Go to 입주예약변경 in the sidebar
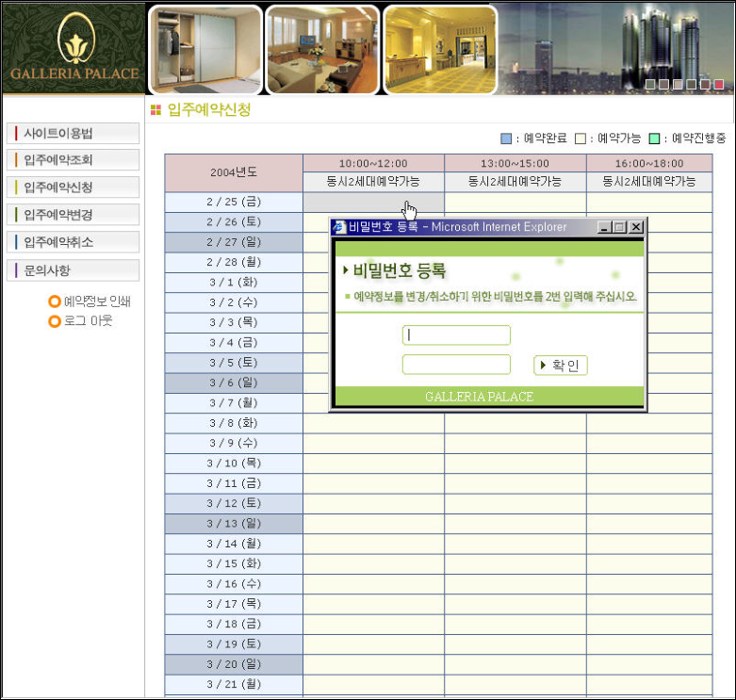This screenshot has width=736, height=700. point(73,215)
